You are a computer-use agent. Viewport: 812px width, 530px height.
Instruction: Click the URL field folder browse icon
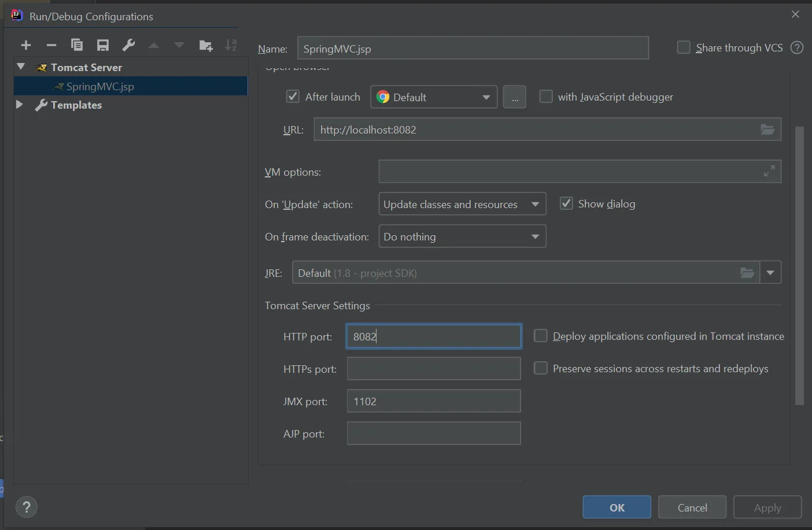tap(767, 129)
